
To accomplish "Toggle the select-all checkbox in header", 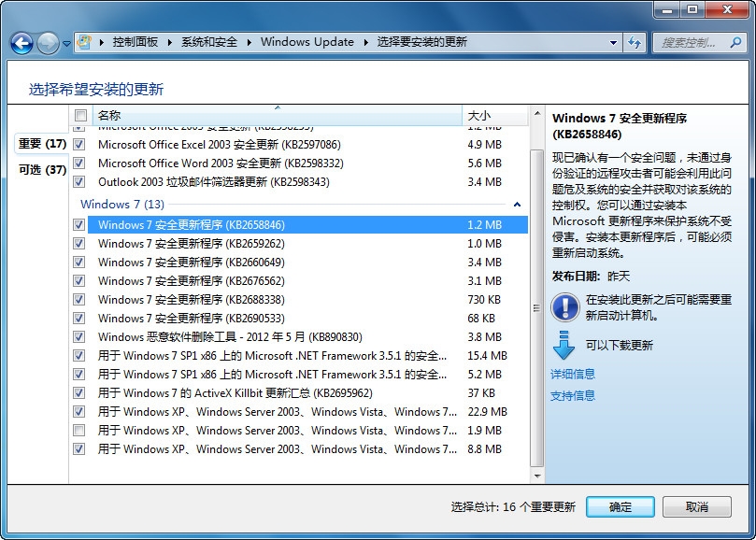I will click(80, 115).
